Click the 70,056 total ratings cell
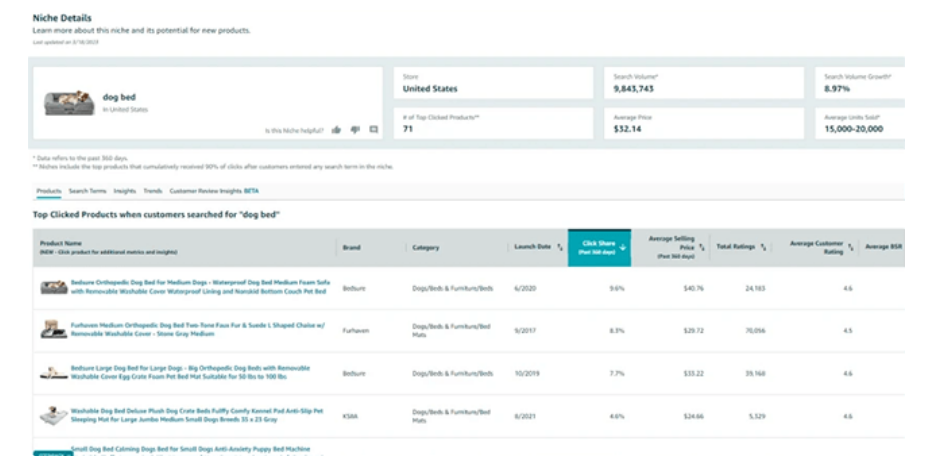 [755, 331]
